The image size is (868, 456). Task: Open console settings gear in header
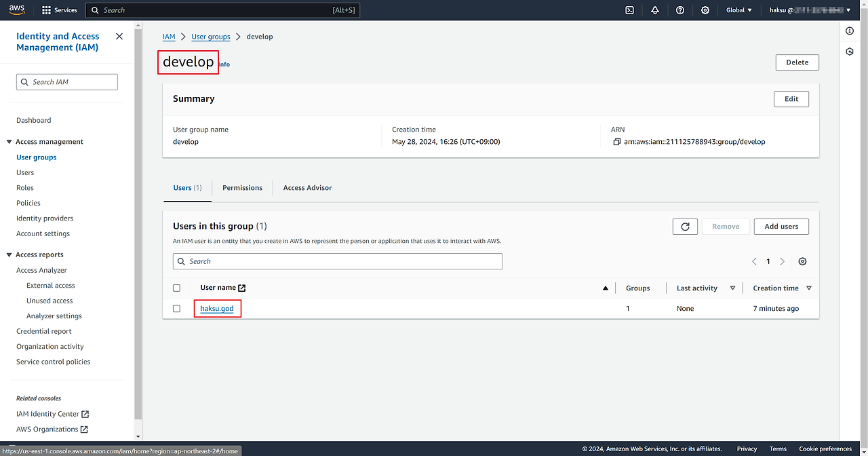[x=705, y=10]
